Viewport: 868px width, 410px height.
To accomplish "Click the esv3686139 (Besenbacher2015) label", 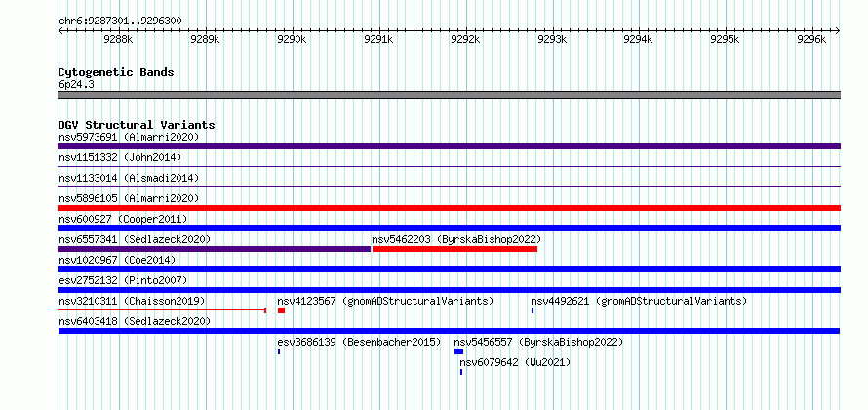I will click(x=359, y=342).
